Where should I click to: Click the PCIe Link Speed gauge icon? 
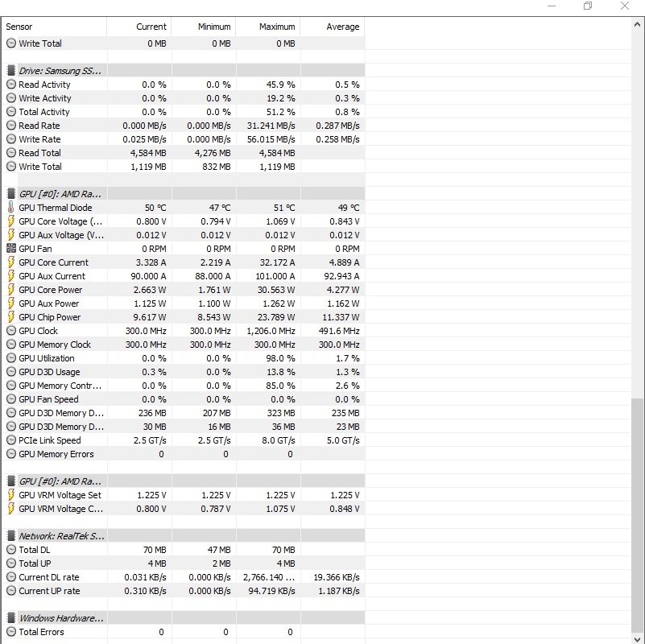click(x=11, y=440)
